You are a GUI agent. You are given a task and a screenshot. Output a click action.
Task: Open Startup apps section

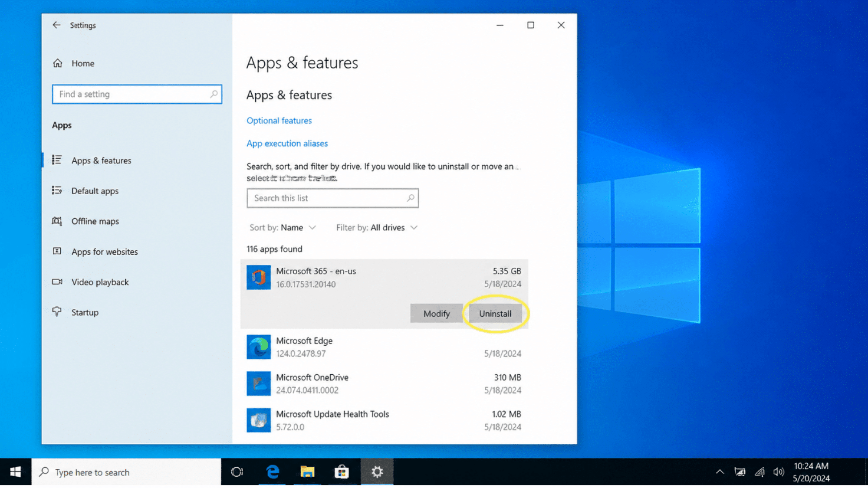point(85,312)
